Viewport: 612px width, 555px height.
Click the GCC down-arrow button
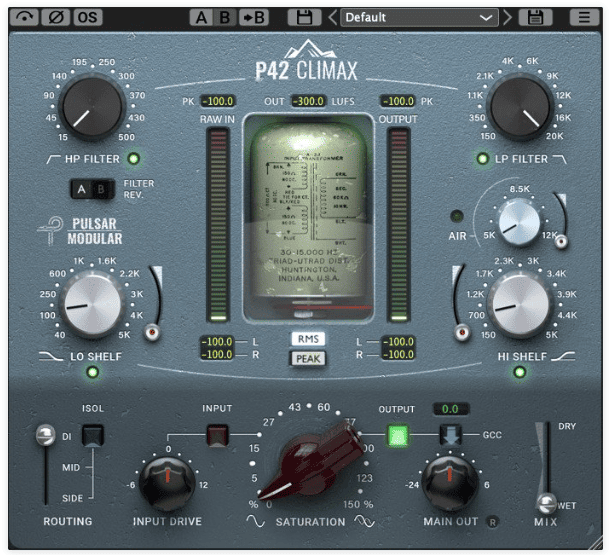coord(450,435)
